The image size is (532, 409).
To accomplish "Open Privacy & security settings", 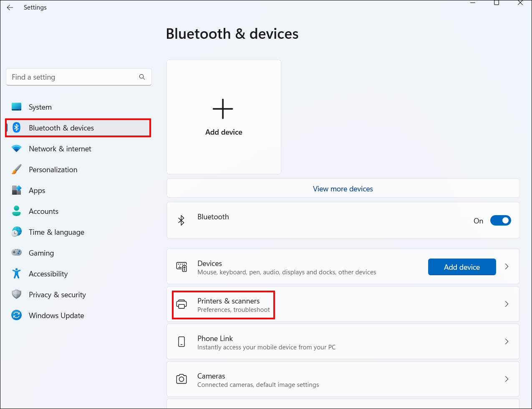I will 78,295.
